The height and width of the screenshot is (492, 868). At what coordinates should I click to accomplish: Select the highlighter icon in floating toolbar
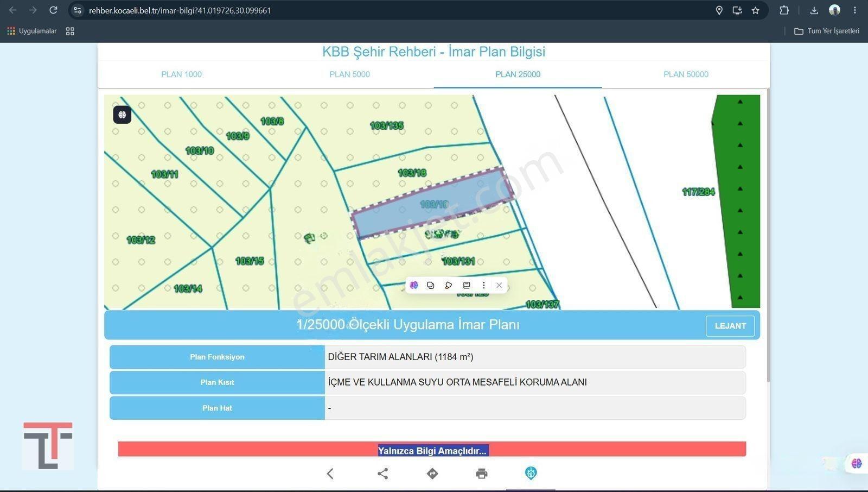pyautogui.click(x=448, y=285)
